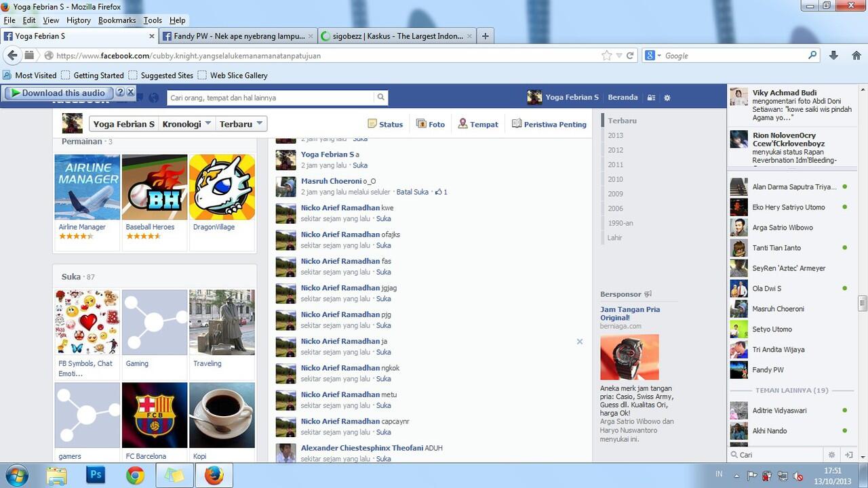This screenshot has width=868, height=488.
Task: Jump to Lahir on the timeline
Action: [x=614, y=238]
